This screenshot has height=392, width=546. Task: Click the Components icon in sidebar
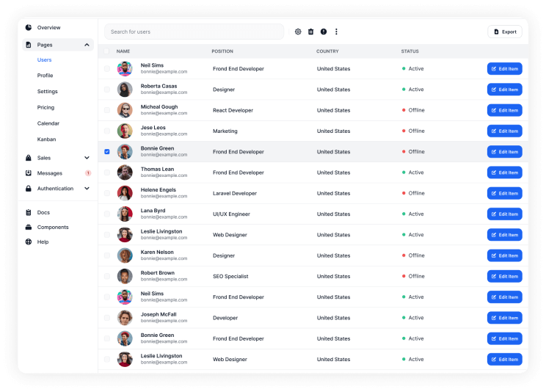point(29,227)
